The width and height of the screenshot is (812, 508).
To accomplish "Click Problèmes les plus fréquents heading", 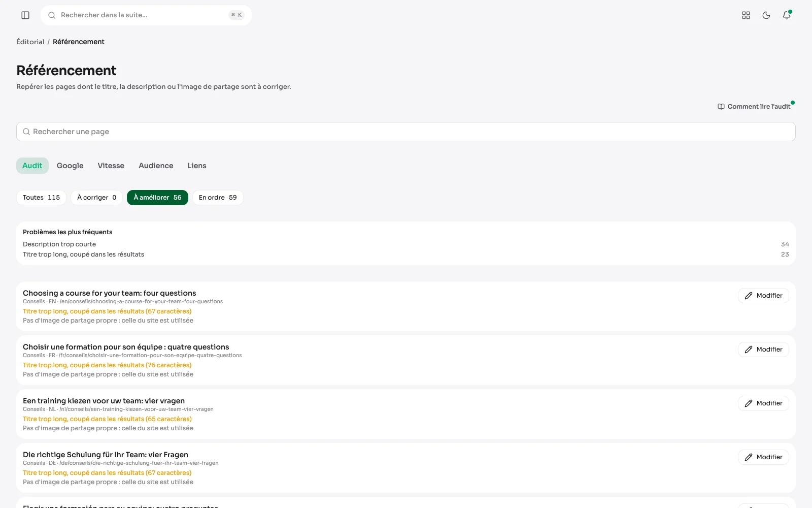I will point(67,232).
